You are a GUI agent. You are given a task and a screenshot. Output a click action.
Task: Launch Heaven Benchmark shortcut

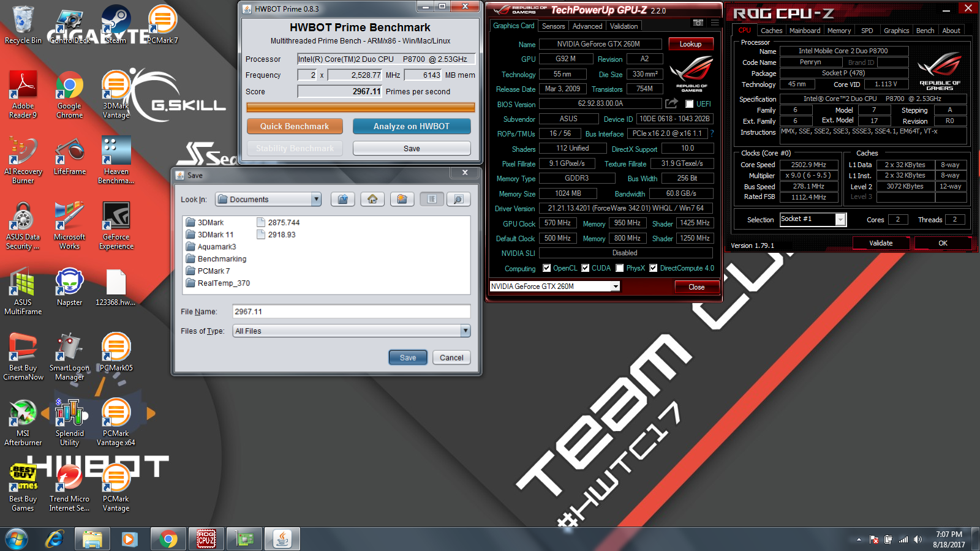(116, 160)
